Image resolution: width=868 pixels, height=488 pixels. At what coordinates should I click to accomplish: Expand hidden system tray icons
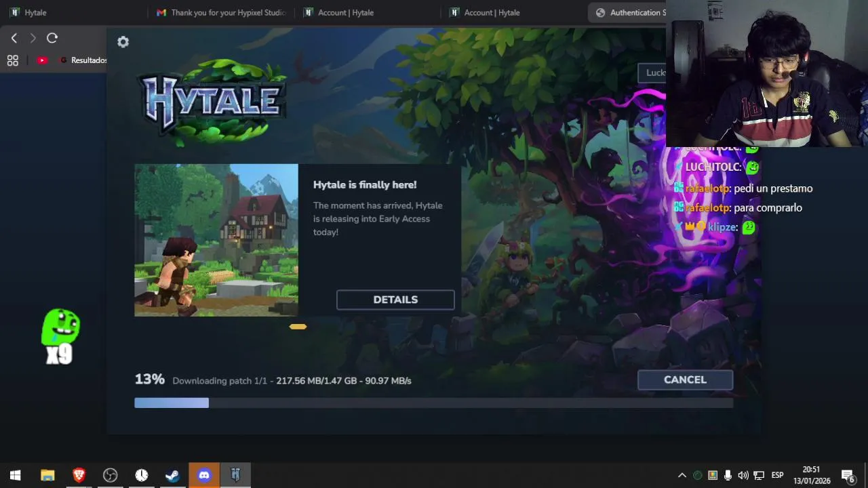(x=682, y=476)
